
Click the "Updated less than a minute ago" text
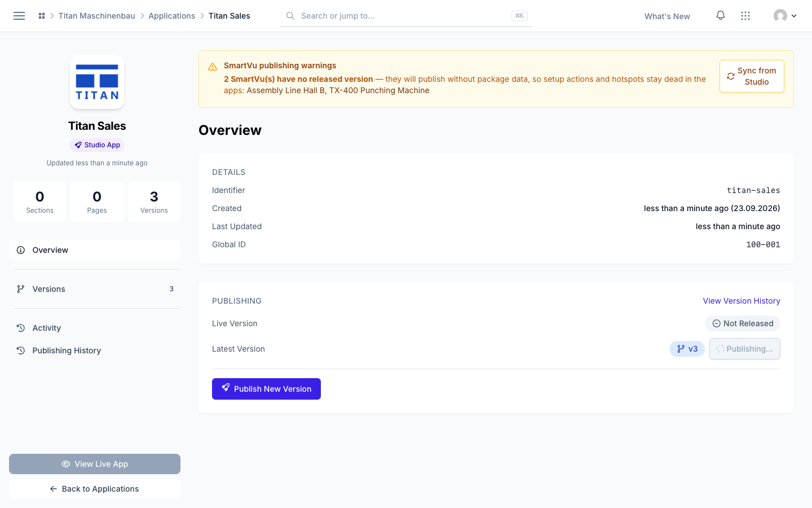tap(97, 163)
